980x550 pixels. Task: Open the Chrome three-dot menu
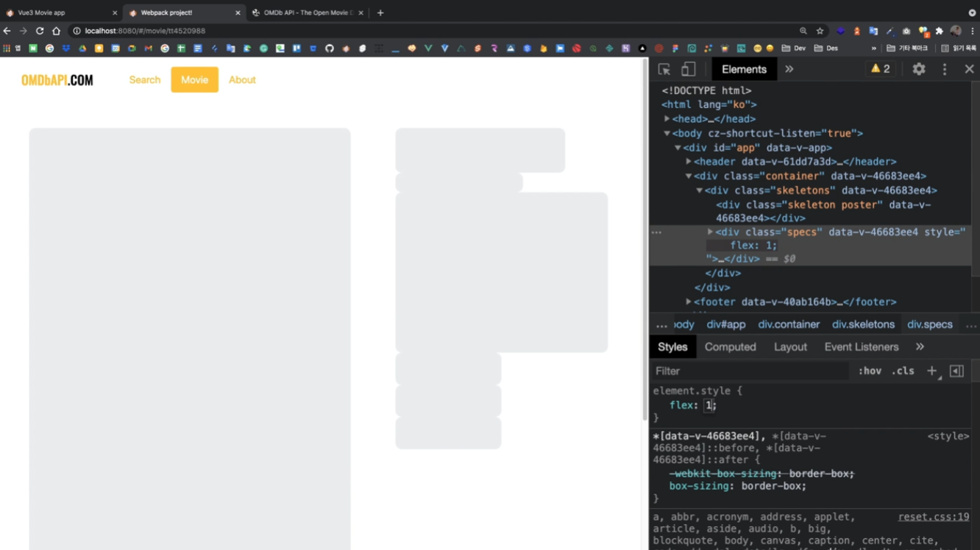pyautogui.click(x=972, y=31)
